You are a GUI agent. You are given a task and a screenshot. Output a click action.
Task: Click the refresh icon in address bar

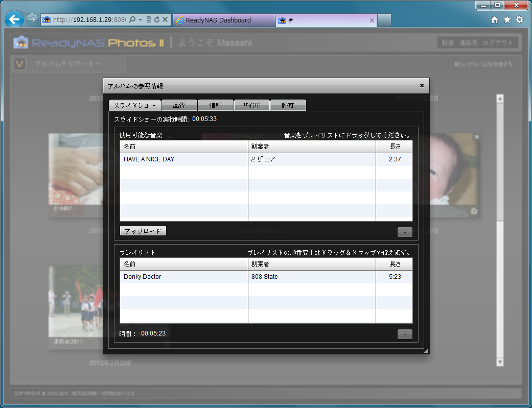(x=156, y=20)
